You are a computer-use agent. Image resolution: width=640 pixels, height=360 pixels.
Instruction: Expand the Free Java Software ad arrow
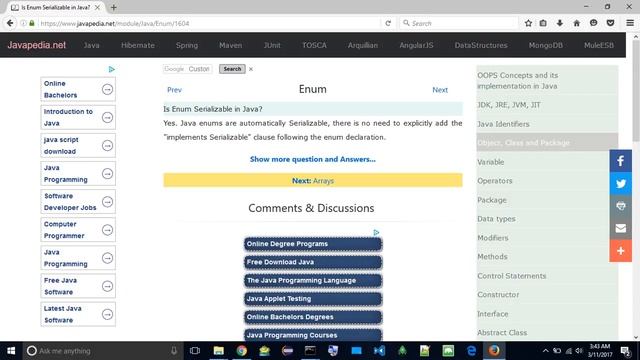(107, 286)
